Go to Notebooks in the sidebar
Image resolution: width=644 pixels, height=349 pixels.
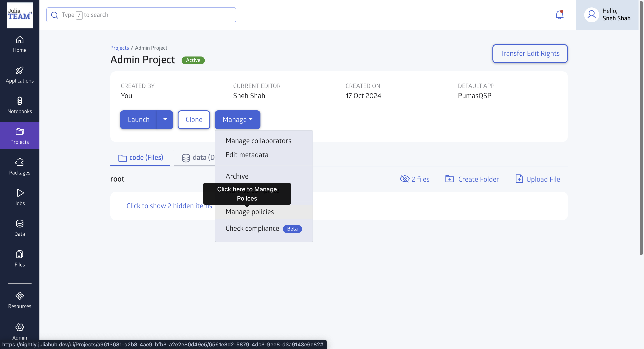click(19, 105)
